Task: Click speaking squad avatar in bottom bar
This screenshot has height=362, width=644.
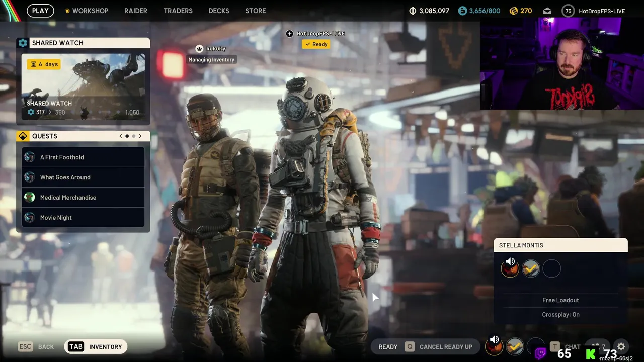Action: pos(494,346)
